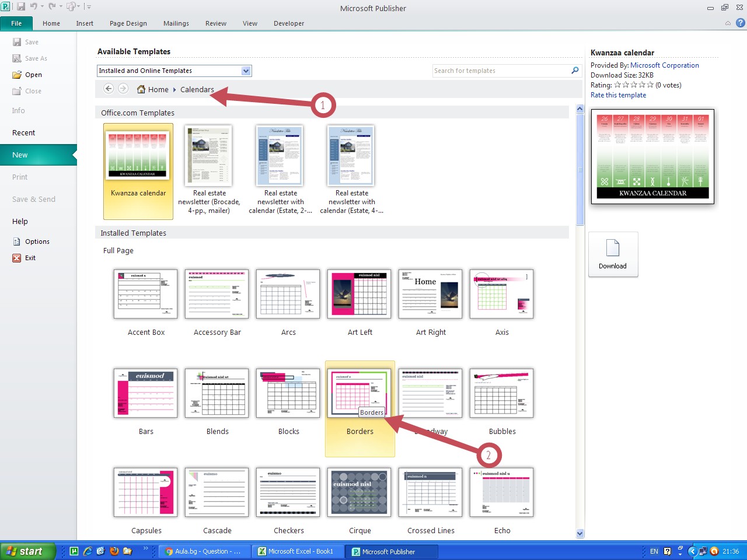Click the Rate this template link
Image resolution: width=747 pixels, height=560 pixels.
click(x=618, y=95)
